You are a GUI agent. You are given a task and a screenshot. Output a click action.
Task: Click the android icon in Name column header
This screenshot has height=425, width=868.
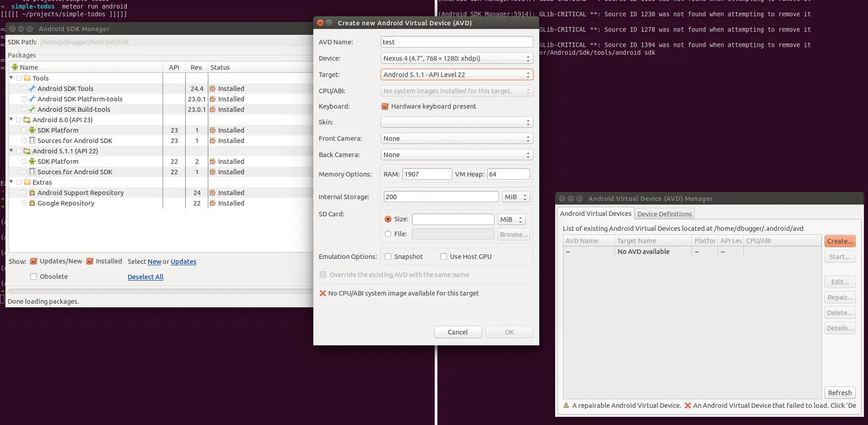click(15, 67)
